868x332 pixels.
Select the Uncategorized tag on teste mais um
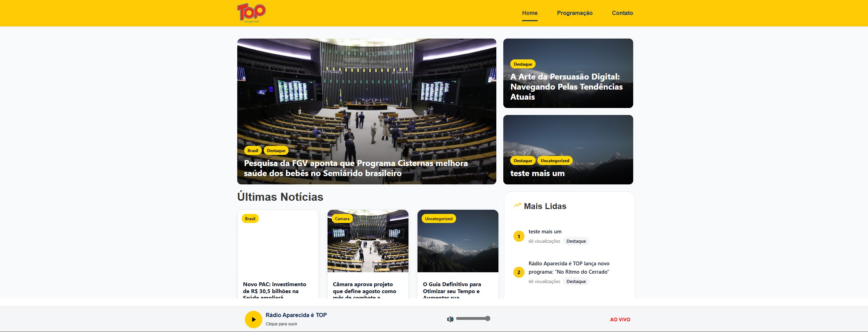555,160
